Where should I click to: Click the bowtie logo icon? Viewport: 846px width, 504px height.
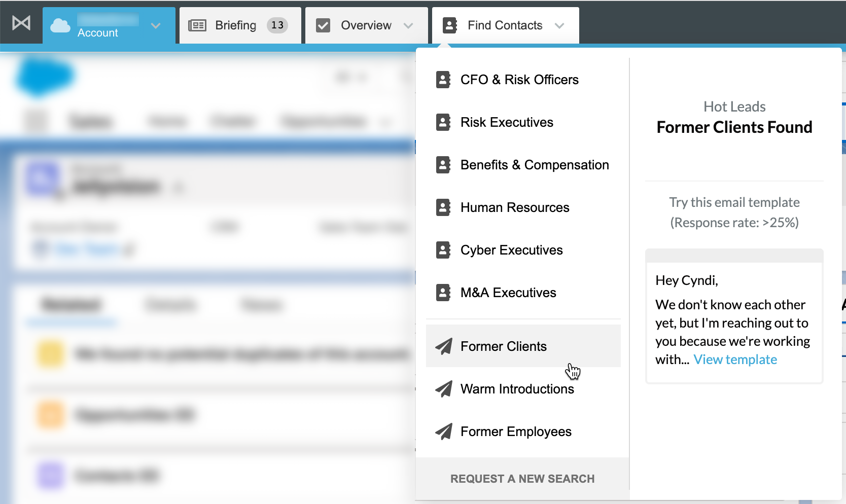(x=21, y=23)
